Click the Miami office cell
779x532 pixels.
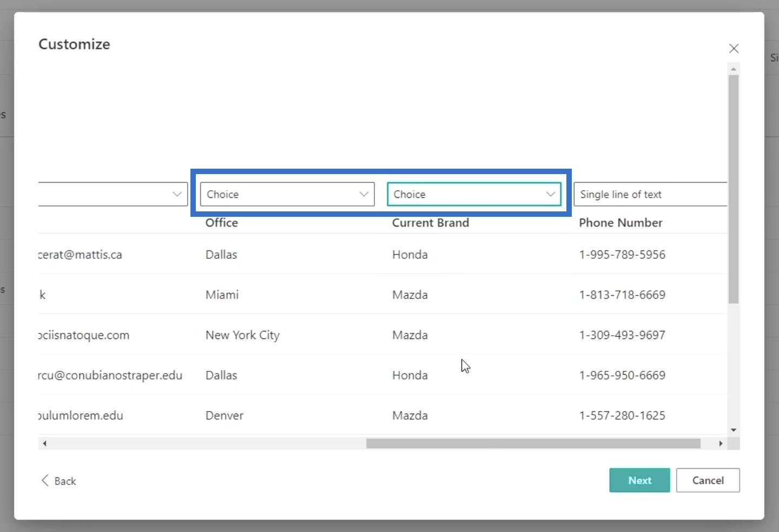[x=222, y=295]
